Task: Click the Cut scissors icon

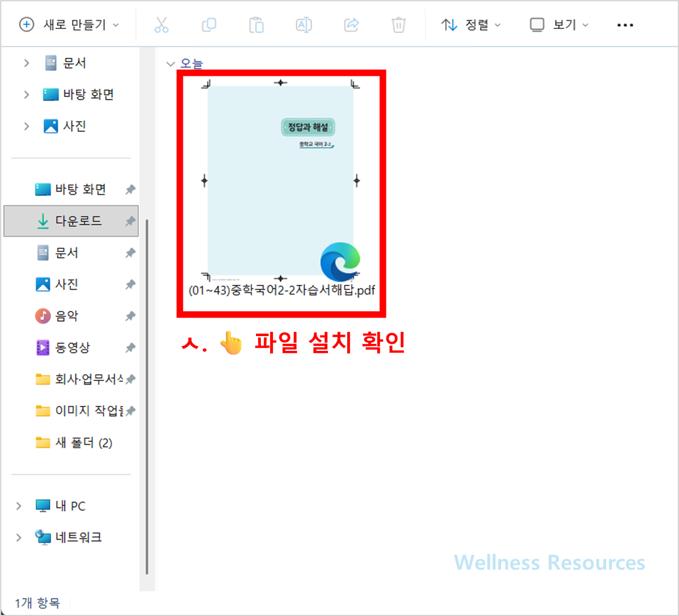Action: 162,25
